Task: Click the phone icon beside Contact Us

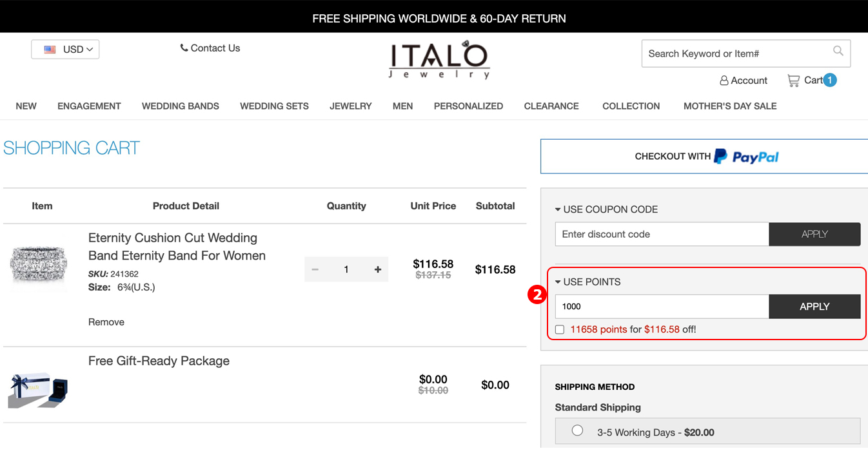Action: coord(184,48)
